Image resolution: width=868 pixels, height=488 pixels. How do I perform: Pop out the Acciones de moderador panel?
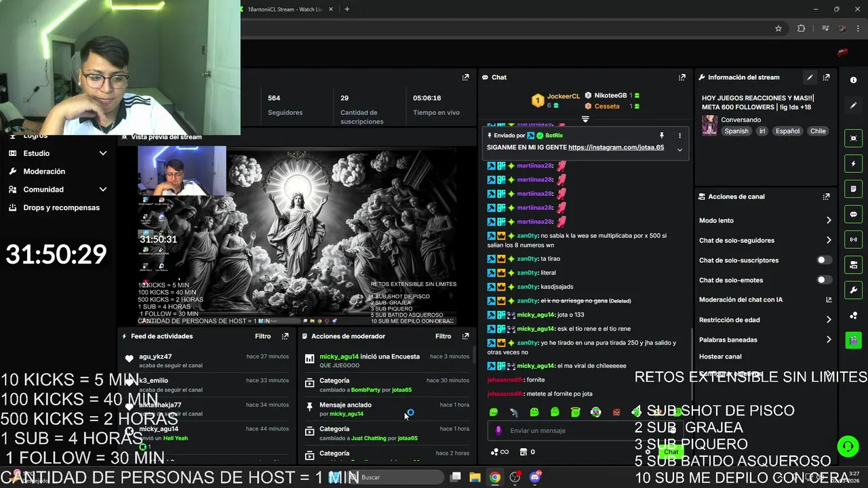click(x=465, y=336)
